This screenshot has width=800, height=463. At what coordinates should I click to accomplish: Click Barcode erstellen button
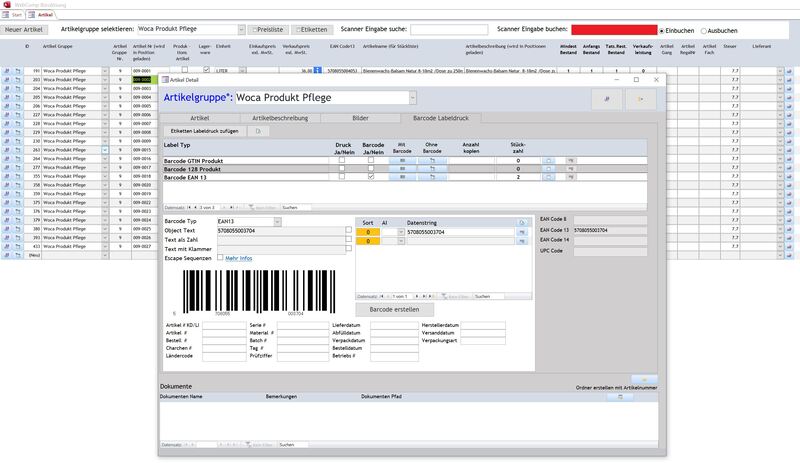(x=394, y=309)
